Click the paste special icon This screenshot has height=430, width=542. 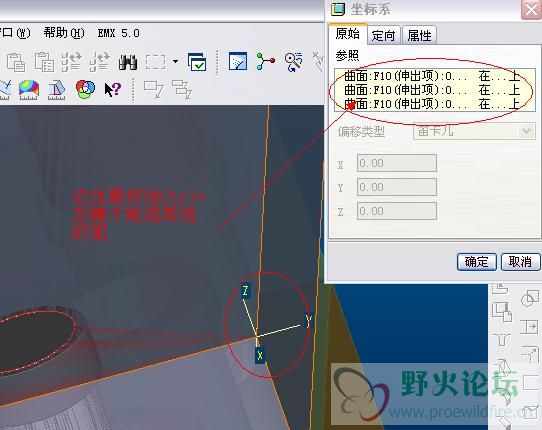(44, 62)
